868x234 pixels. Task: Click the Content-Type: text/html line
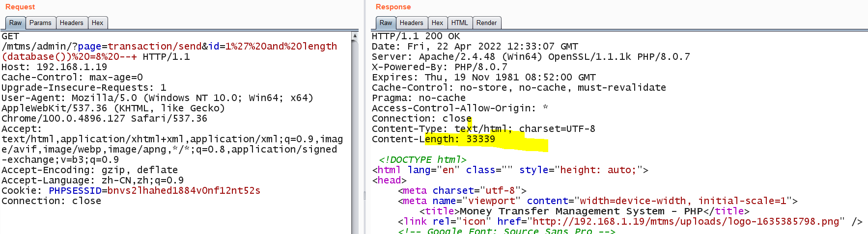point(483,129)
